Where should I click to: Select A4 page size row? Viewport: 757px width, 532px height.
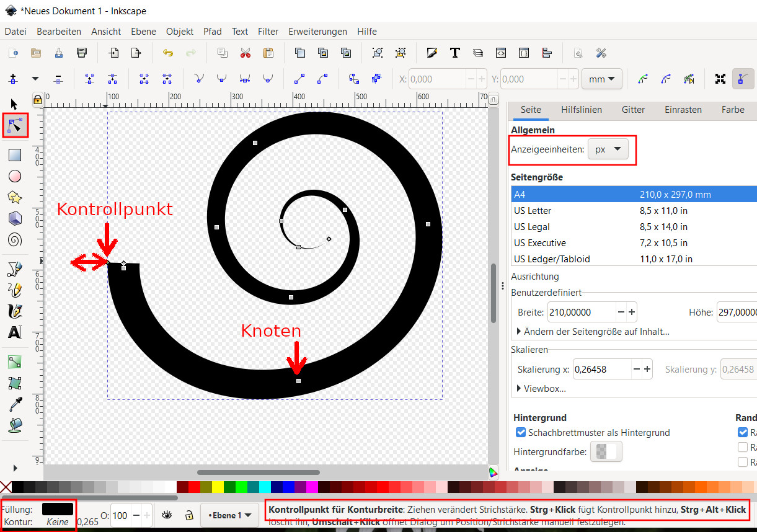[x=634, y=194]
